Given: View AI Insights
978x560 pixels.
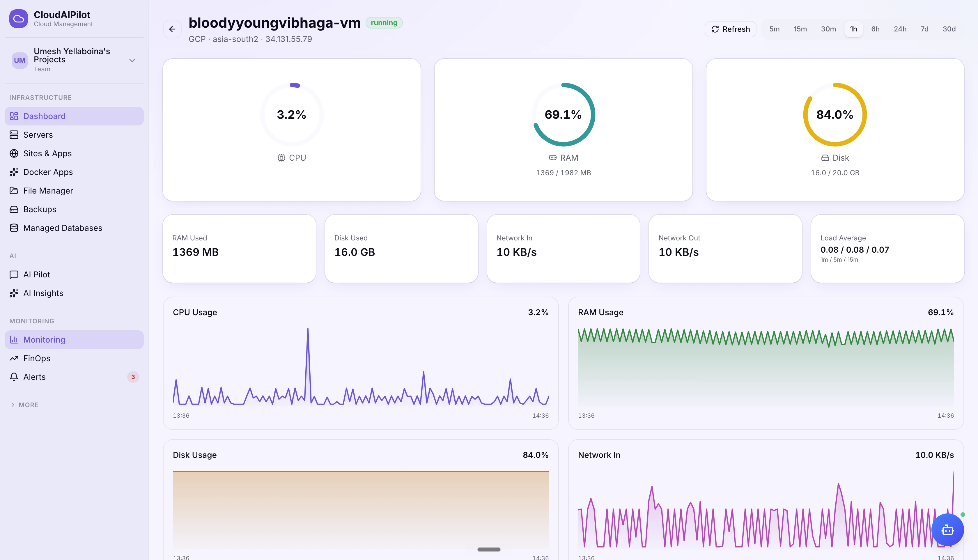Looking at the screenshot, I should coord(74,293).
